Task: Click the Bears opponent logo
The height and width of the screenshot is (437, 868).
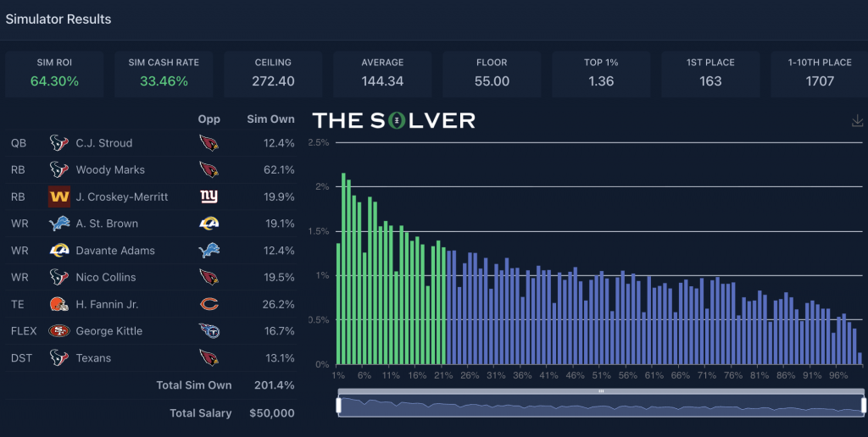Action: pyautogui.click(x=209, y=304)
